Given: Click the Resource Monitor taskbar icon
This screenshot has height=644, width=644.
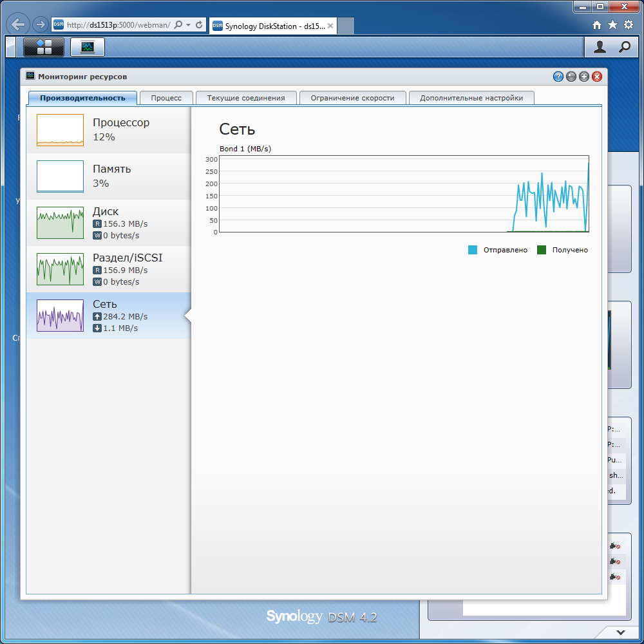Looking at the screenshot, I should [87, 46].
